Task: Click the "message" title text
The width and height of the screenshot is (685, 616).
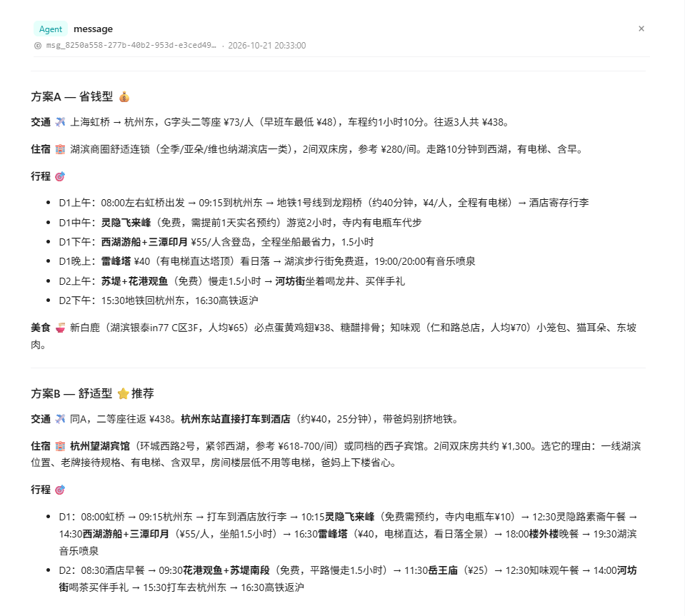Action: [93, 29]
